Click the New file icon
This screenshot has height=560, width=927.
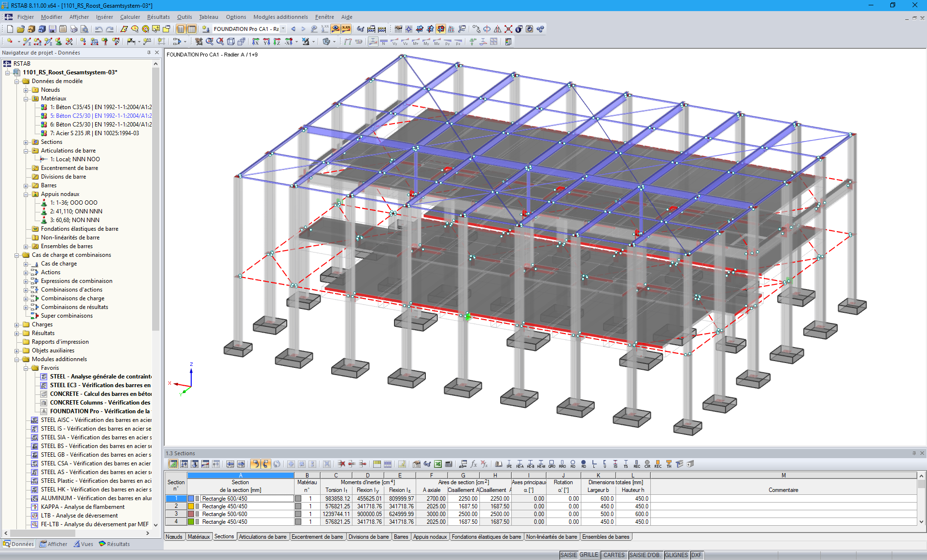(10, 29)
